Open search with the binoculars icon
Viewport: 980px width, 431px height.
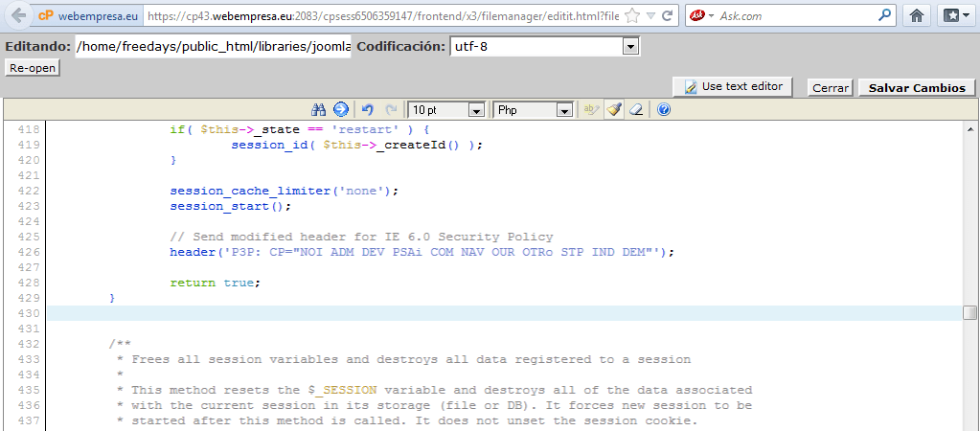319,110
